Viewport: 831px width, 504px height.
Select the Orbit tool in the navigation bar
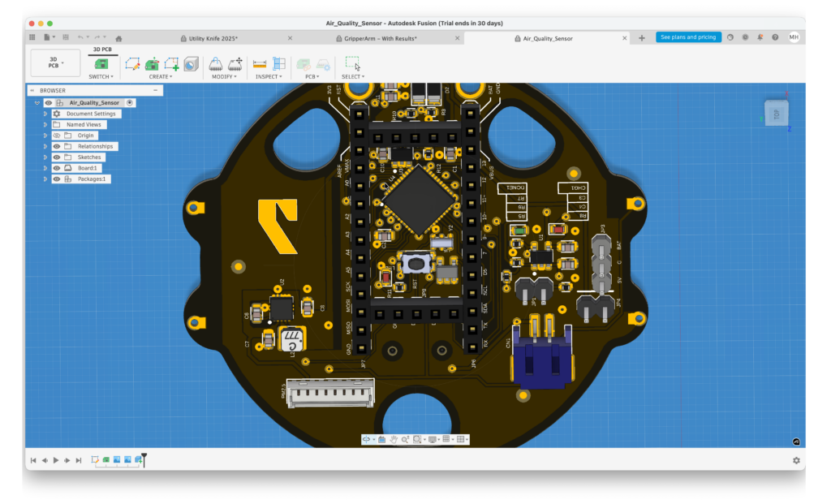click(x=367, y=439)
